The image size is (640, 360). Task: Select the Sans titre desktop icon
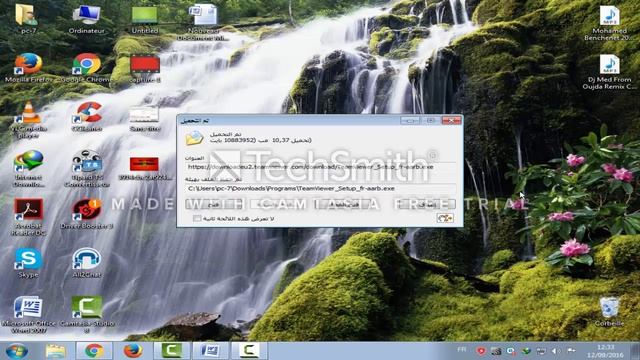click(144, 118)
